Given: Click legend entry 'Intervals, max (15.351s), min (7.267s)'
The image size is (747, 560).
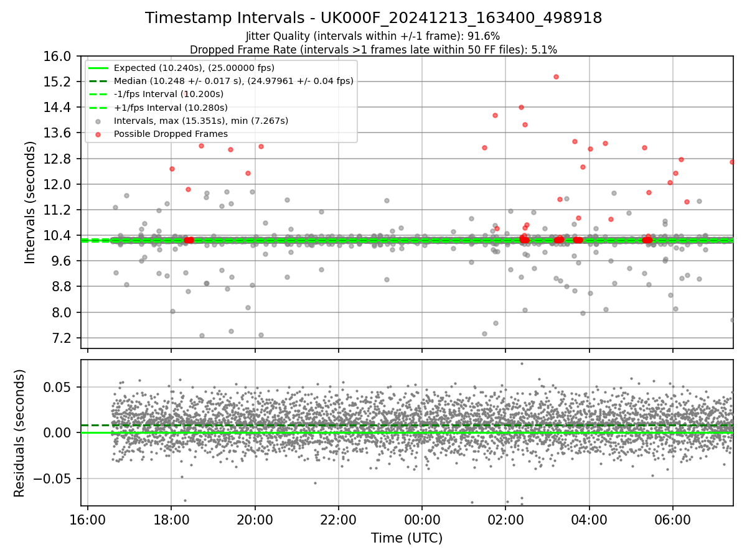Looking at the screenshot, I should pos(201,121).
